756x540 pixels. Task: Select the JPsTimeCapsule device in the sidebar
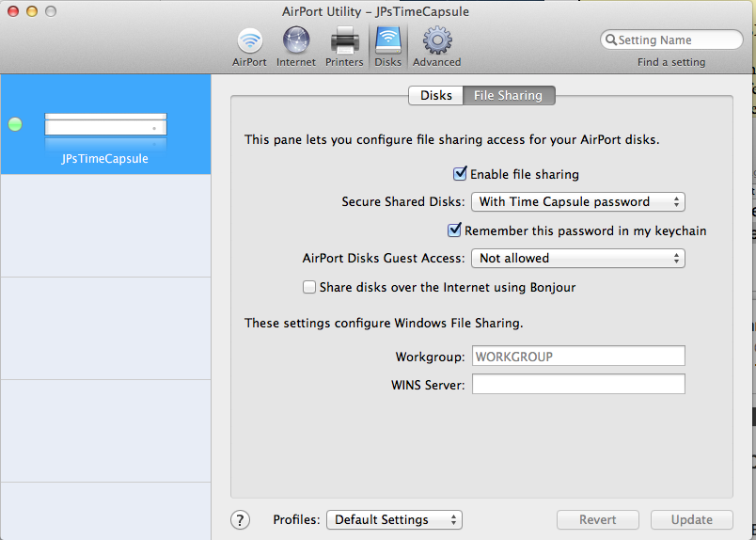click(105, 124)
